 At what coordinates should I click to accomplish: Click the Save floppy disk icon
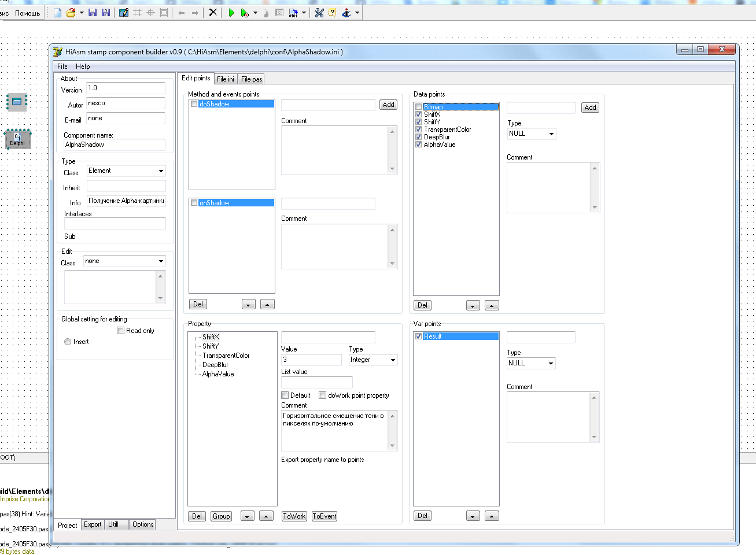tap(93, 13)
